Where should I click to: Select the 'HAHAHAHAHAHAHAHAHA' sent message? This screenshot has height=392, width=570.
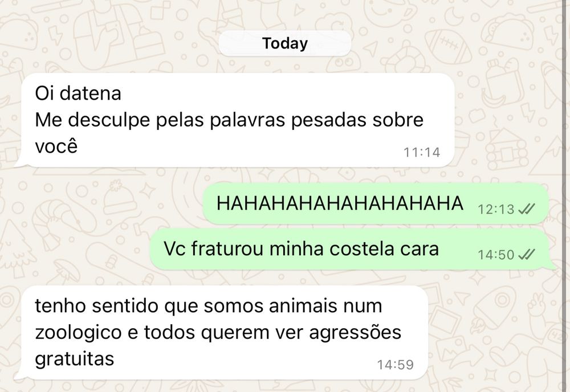pyautogui.click(x=376, y=203)
